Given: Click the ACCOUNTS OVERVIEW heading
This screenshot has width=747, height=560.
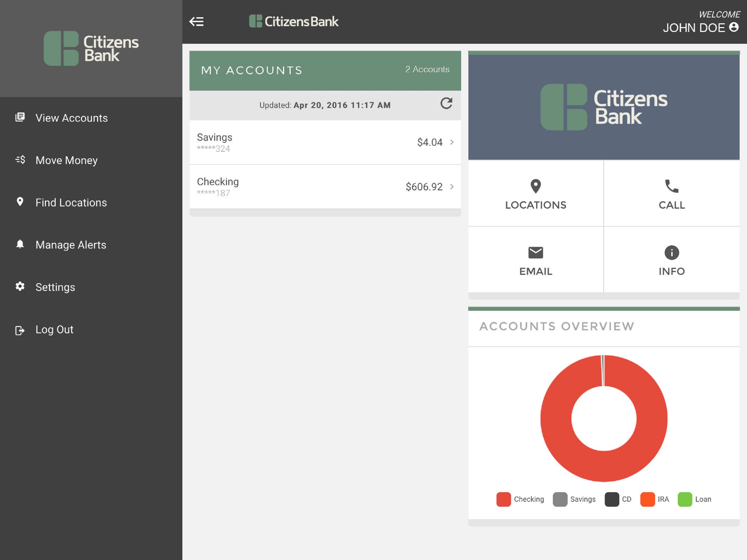Looking at the screenshot, I should [x=557, y=326].
